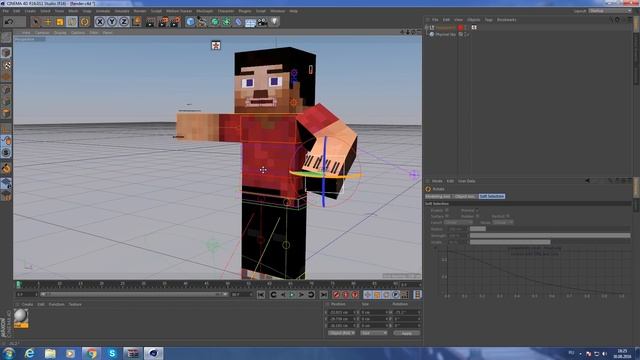
Task: Select Texture mode checkered icon
Action: tap(6, 65)
